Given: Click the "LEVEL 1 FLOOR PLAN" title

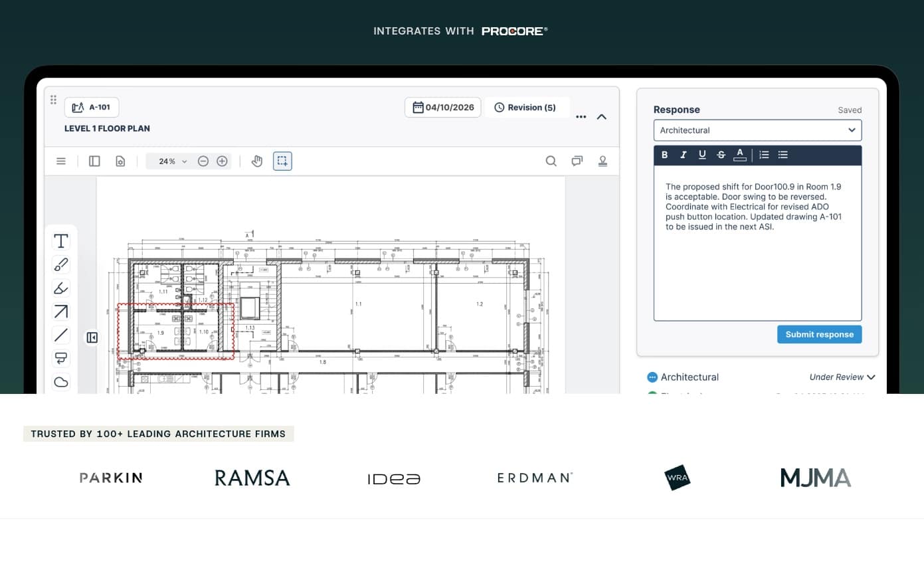Looking at the screenshot, I should [x=107, y=128].
